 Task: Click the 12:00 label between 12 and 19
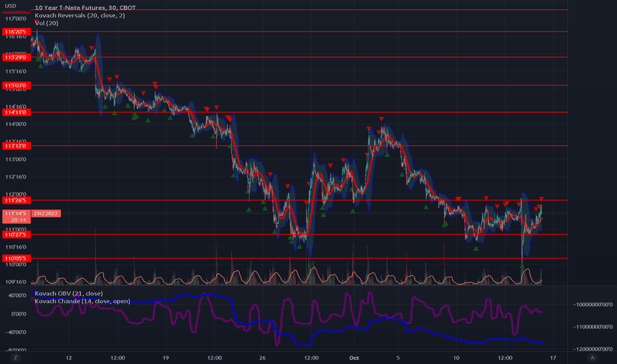point(118,357)
